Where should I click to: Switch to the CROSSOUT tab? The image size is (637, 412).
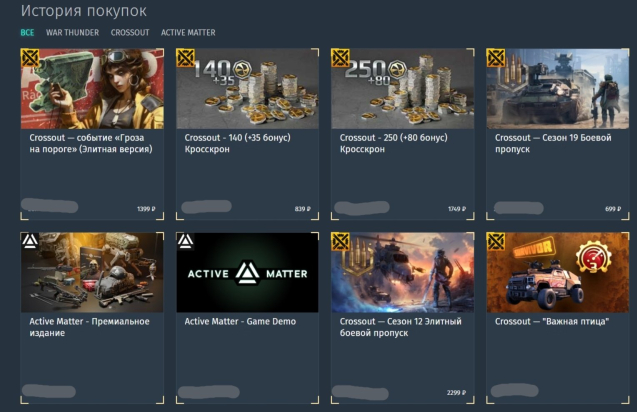pos(130,33)
